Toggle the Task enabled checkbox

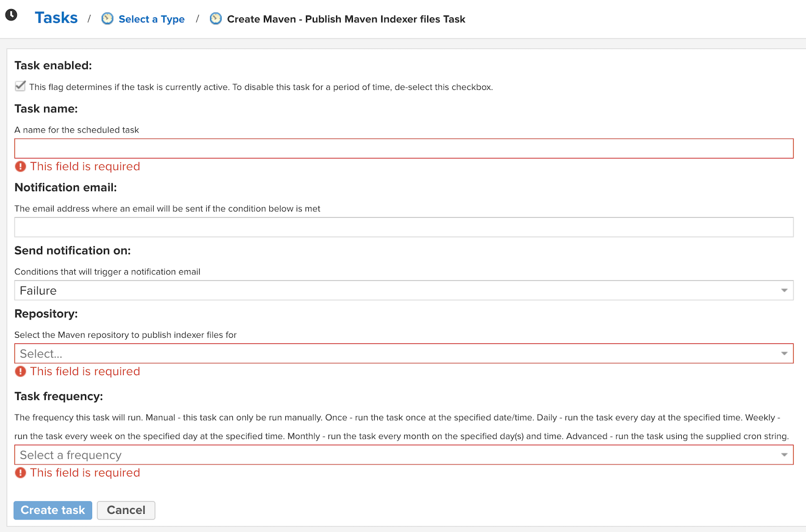coord(20,86)
